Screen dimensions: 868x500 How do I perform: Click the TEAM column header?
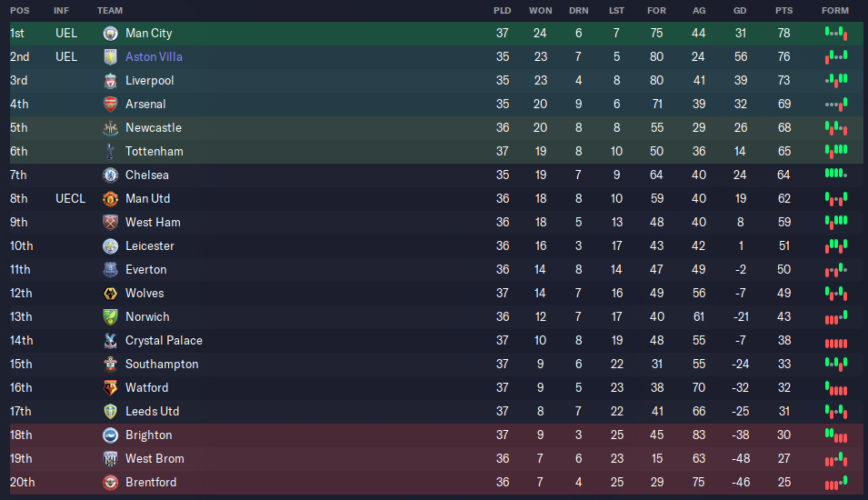pos(110,11)
